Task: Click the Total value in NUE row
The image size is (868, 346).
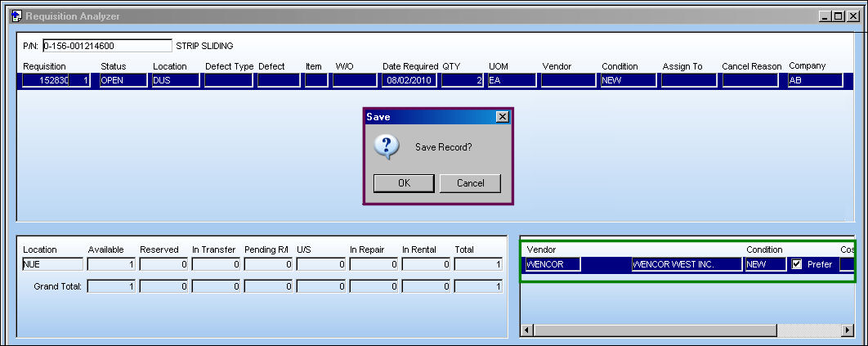Action: point(478,265)
